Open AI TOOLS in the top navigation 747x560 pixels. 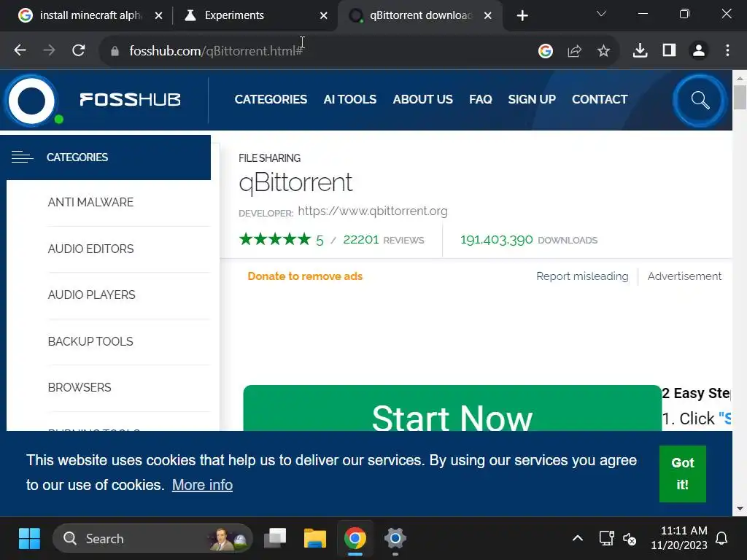pos(349,99)
